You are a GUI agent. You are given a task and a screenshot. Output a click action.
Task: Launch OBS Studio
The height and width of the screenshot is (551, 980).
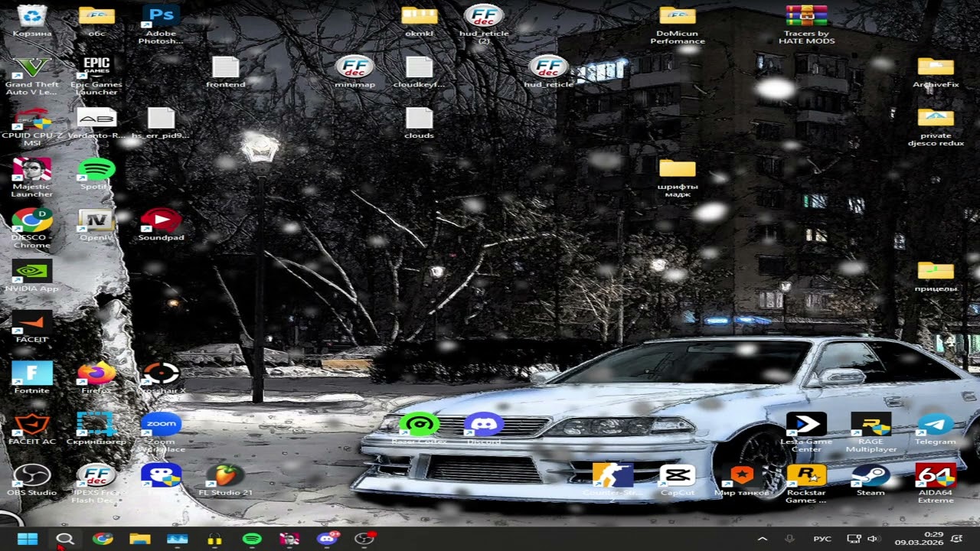pyautogui.click(x=32, y=480)
